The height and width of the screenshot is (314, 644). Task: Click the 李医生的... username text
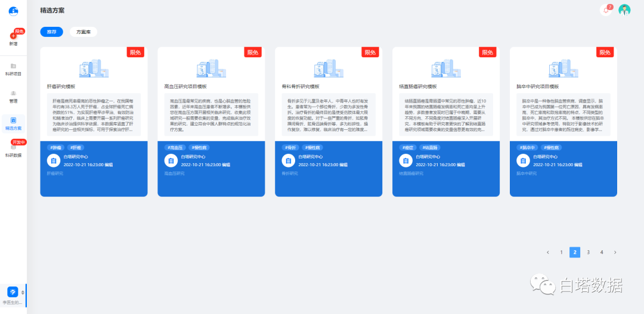point(13,303)
